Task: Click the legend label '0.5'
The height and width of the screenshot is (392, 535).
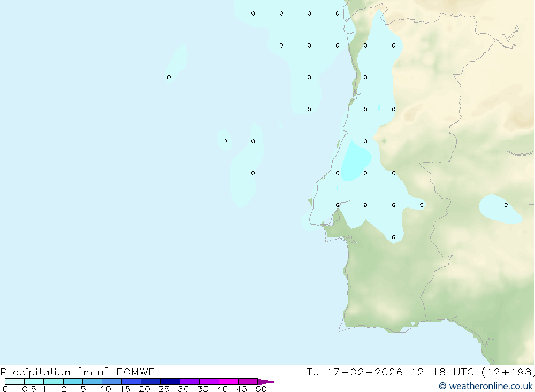Action: 29,389
